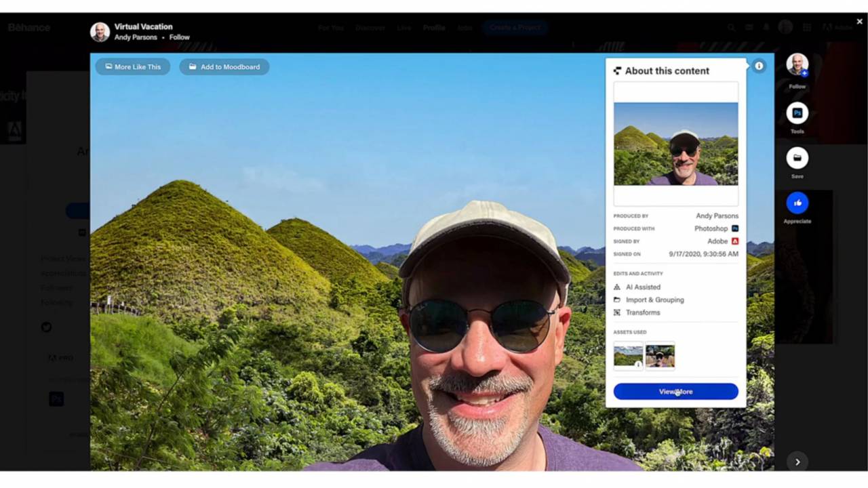The width and height of the screenshot is (868, 488).
Task: Click the info badge on the landscape asset thumbnail
Action: coord(638,365)
